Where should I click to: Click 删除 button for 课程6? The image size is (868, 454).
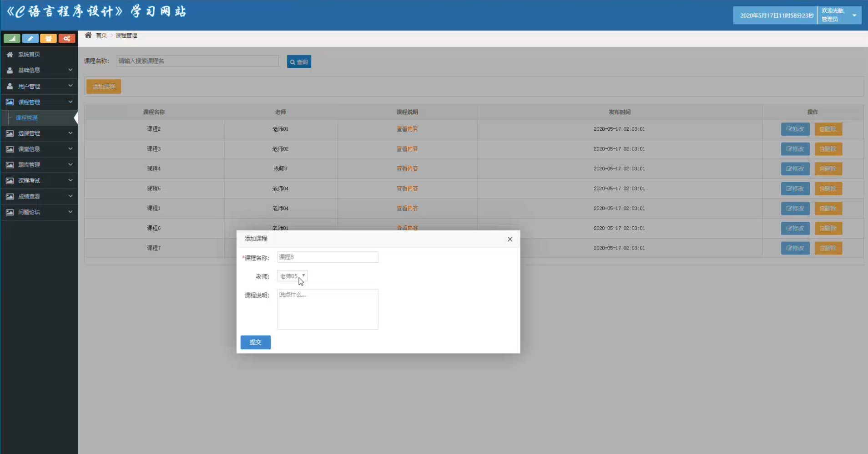point(828,228)
